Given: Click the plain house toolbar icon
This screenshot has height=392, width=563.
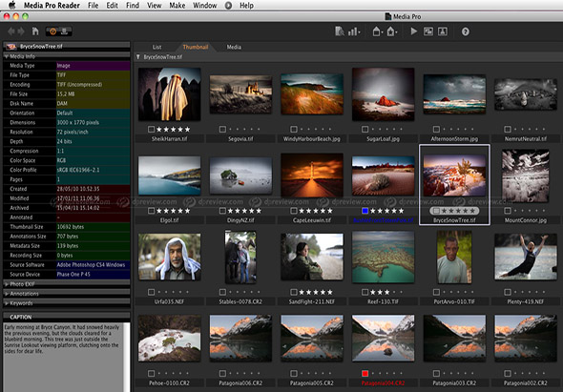Looking at the screenshot, I should pos(376,31).
